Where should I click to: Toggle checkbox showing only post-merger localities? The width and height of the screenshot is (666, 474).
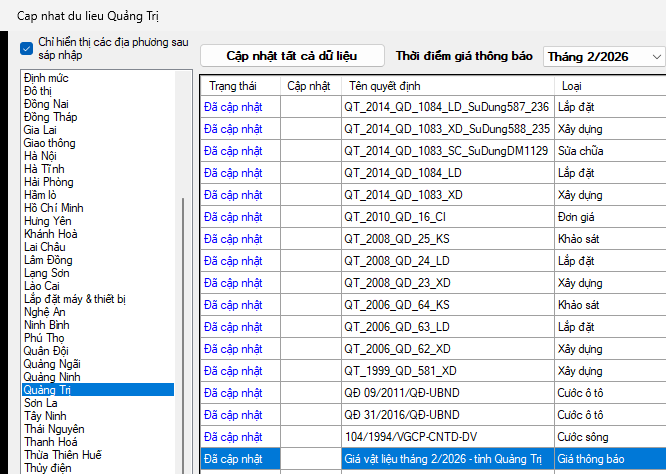(x=26, y=48)
